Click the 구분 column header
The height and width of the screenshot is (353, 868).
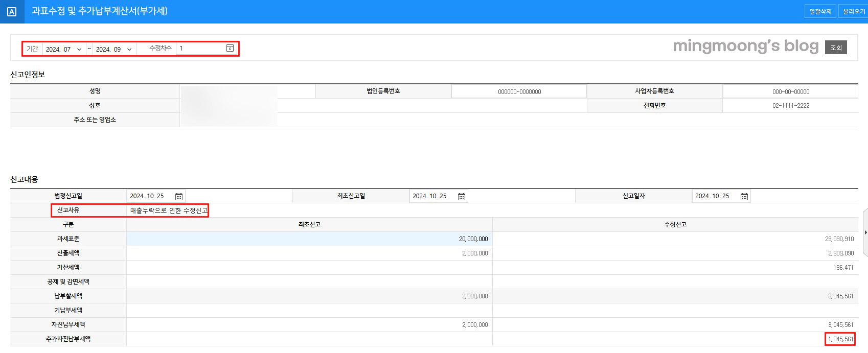click(x=68, y=225)
